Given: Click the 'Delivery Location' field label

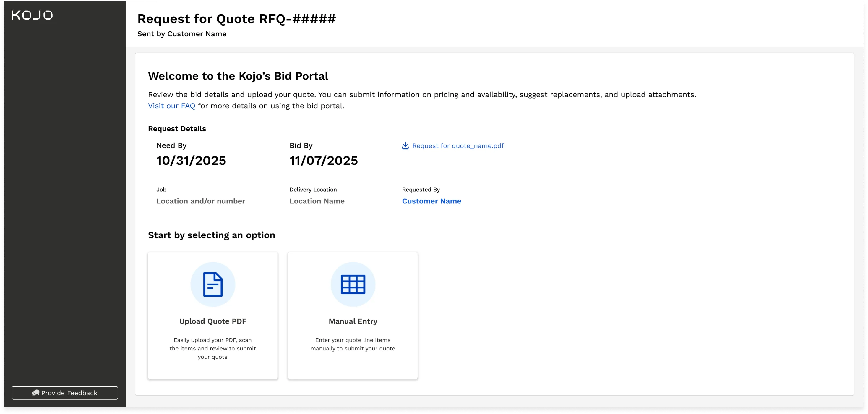Looking at the screenshot, I should coord(313,190).
